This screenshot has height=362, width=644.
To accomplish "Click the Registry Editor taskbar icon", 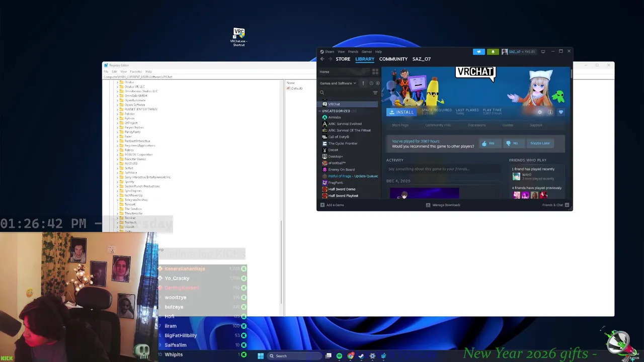I will pyautogui.click(x=383, y=356).
